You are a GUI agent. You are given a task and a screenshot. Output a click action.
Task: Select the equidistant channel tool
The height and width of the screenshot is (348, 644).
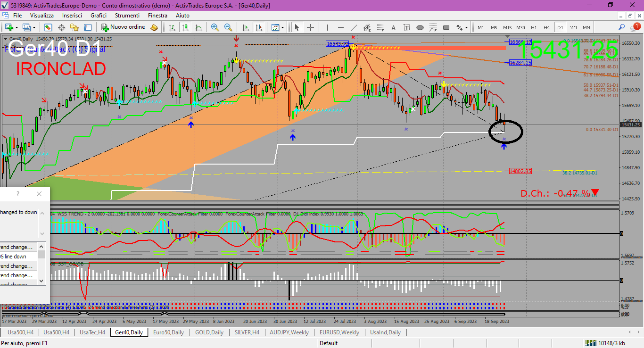coord(367,27)
